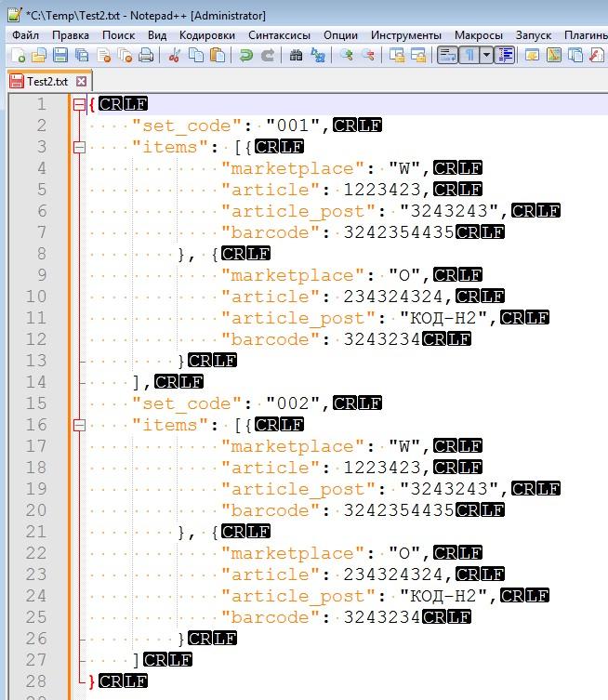Save the file with the floppy disk icon

[59, 56]
